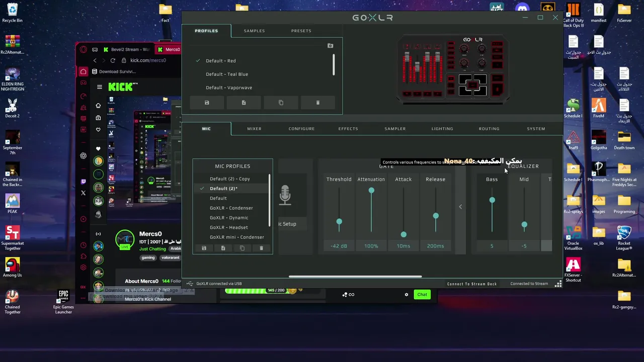
Task: Open Kick browse icon in sidebar
Action: pos(98,118)
